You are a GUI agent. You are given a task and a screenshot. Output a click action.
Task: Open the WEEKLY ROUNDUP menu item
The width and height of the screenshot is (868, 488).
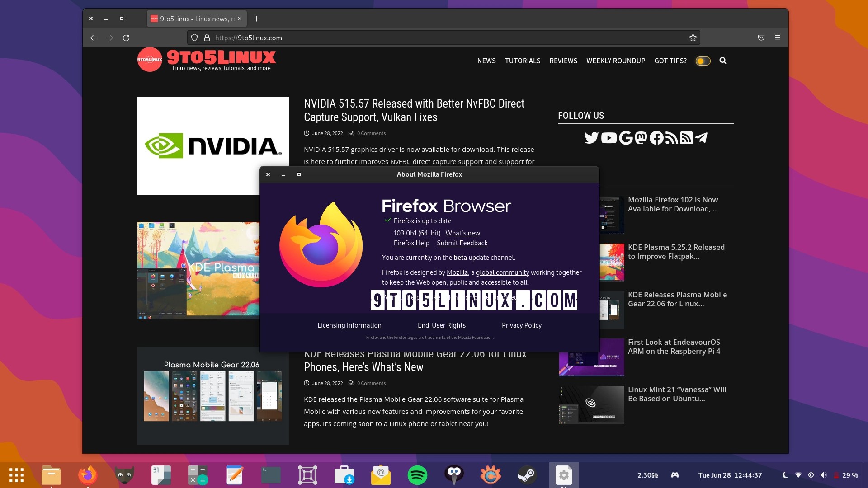[616, 61]
